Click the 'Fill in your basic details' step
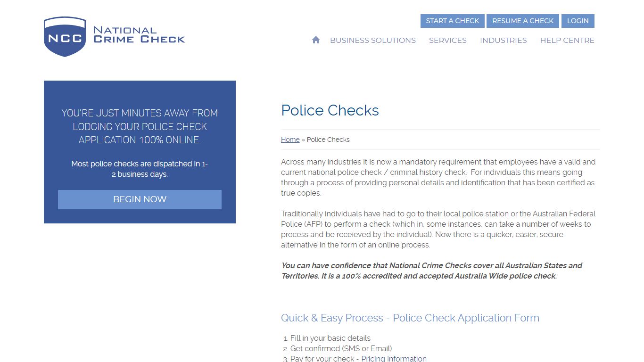 click(330, 338)
